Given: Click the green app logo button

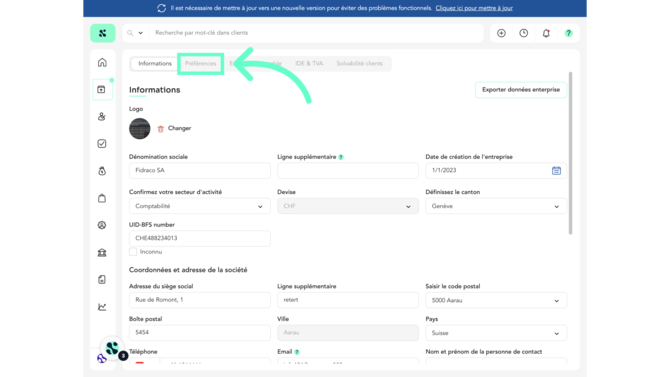Looking at the screenshot, I should [x=103, y=33].
